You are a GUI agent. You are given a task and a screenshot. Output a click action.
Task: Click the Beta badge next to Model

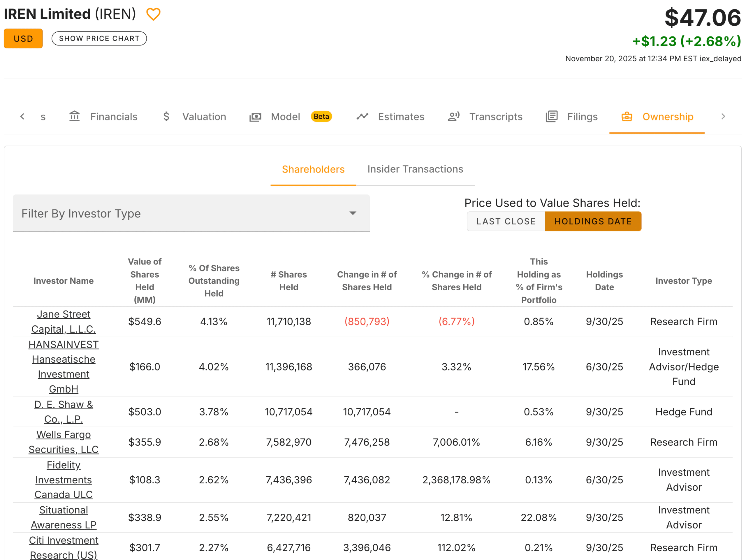click(321, 116)
